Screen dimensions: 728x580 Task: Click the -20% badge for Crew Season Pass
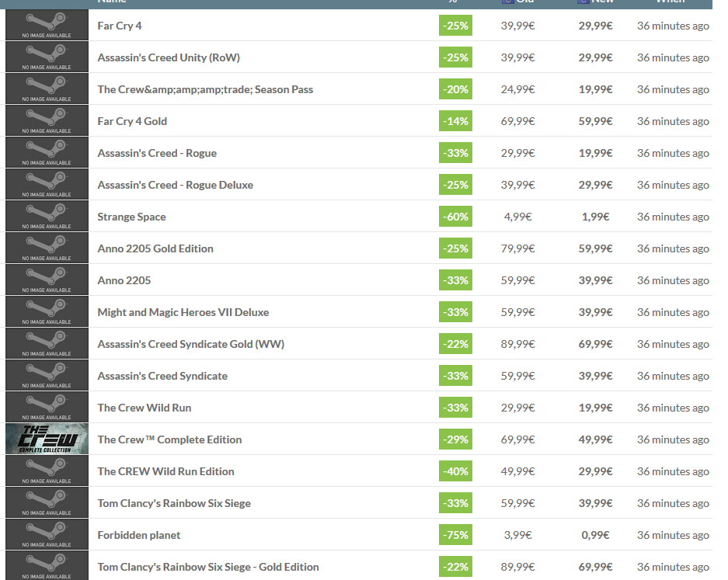455,89
